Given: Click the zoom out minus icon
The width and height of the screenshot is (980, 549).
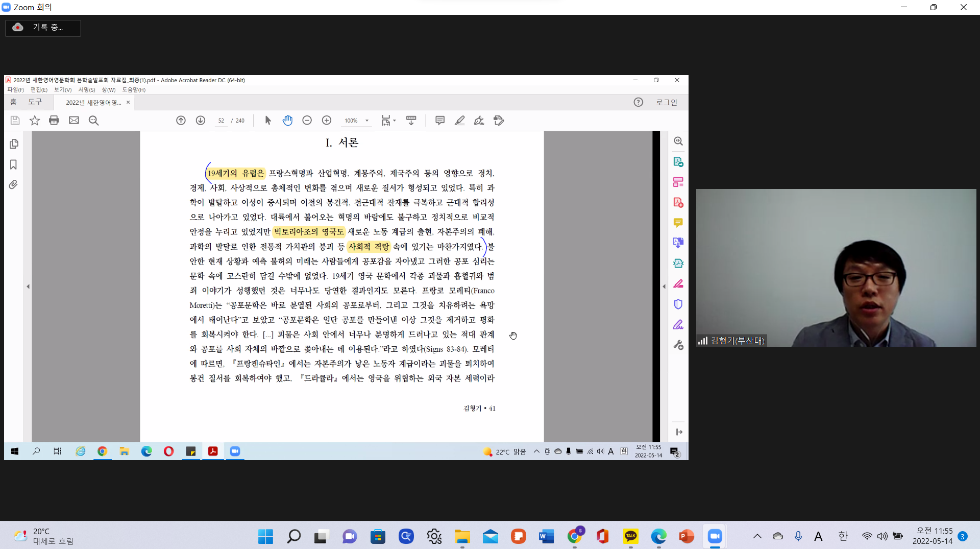Looking at the screenshot, I should click(307, 121).
